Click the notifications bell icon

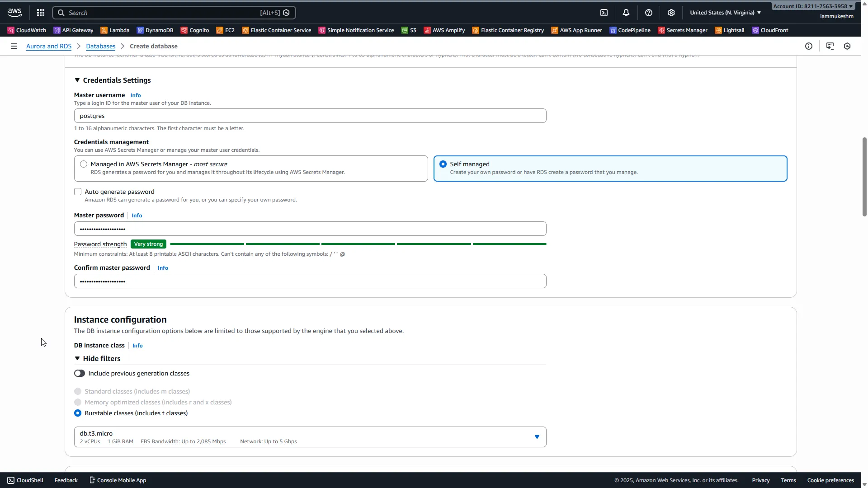626,12
